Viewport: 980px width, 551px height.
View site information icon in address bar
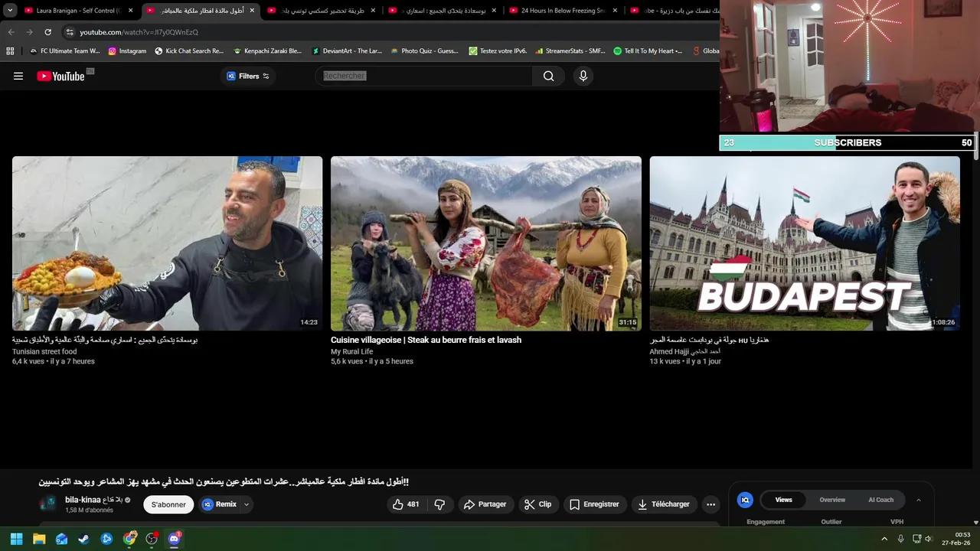70,32
